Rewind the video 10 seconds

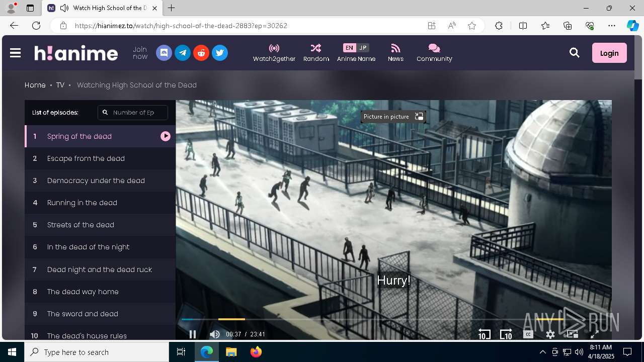[484, 334]
